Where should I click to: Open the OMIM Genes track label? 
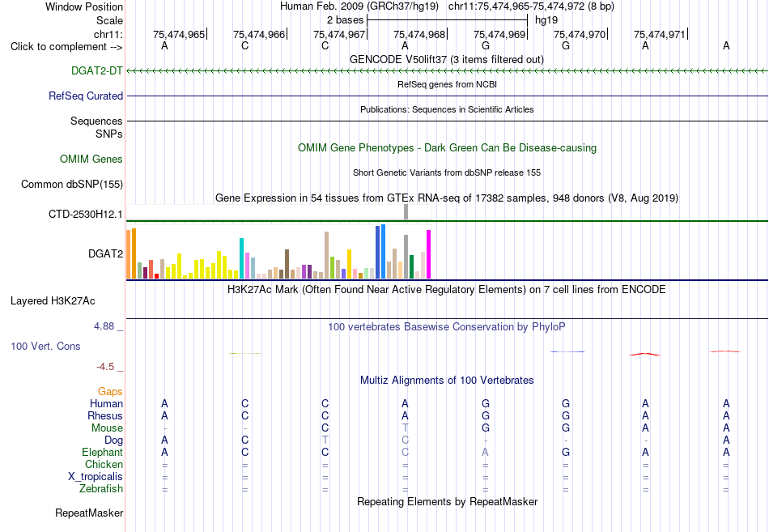point(91,159)
